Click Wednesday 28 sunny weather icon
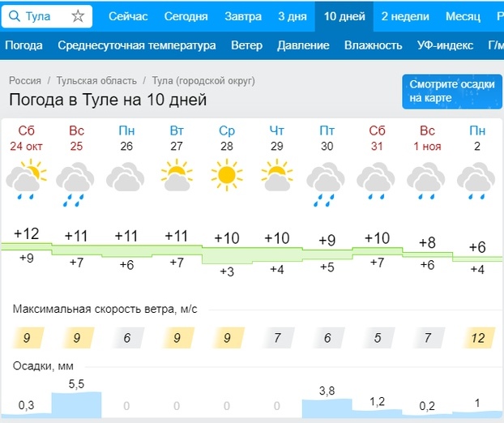The image size is (504, 423). (227, 174)
